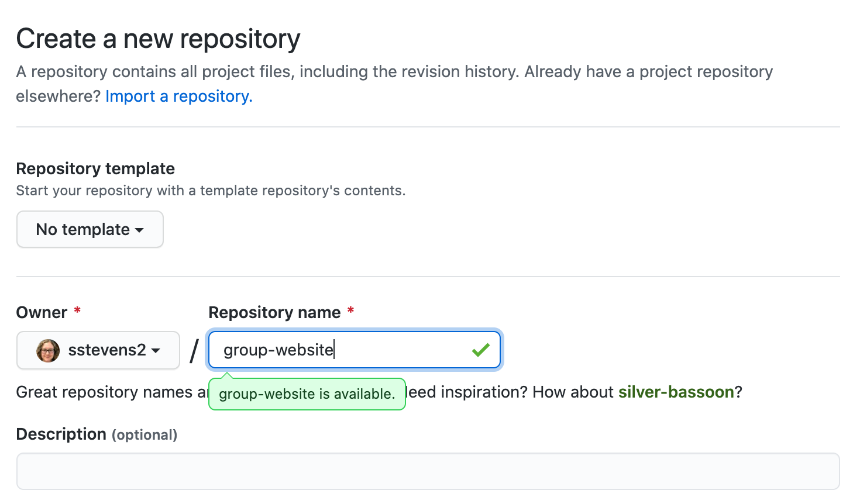
Task: Click the "Repository template" heading
Action: [x=95, y=168]
